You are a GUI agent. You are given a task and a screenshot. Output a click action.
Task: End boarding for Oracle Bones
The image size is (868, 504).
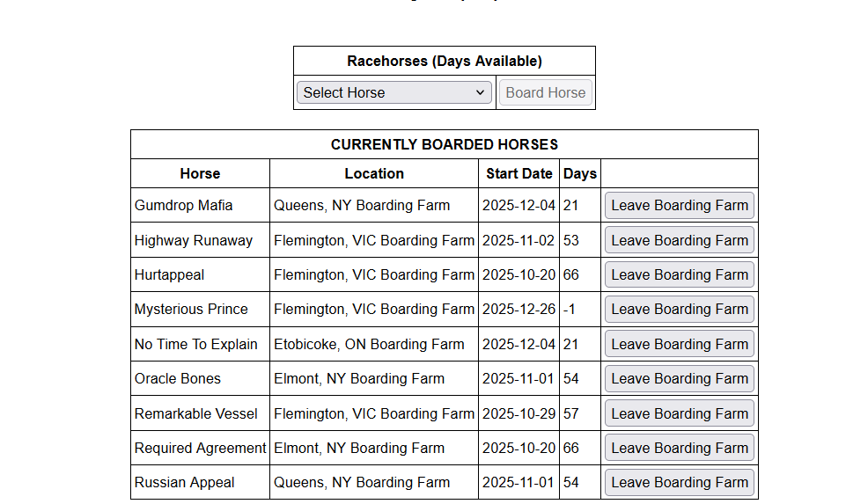679,378
